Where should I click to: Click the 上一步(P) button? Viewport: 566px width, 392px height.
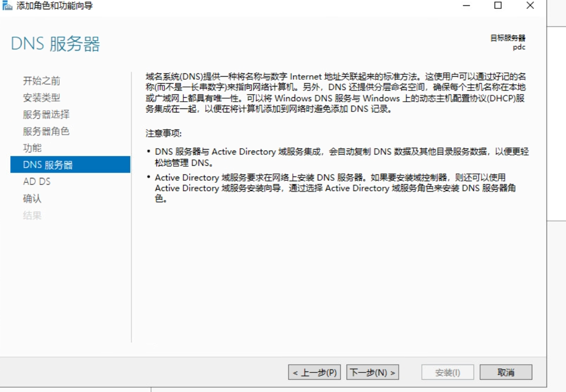[x=315, y=372]
